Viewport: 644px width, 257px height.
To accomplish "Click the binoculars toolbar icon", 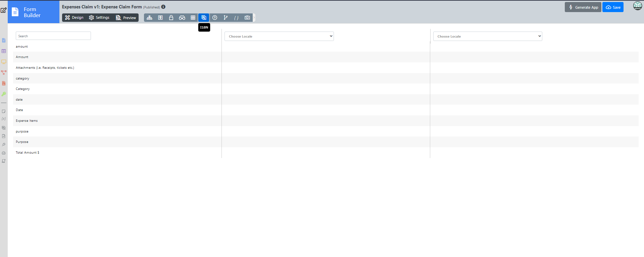I will click(x=182, y=18).
